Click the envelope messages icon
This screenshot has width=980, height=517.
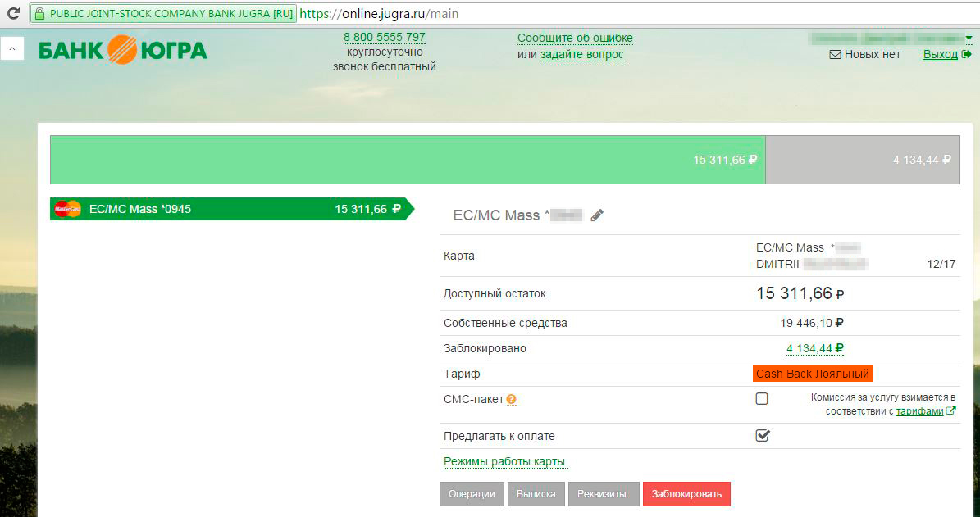[x=835, y=55]
